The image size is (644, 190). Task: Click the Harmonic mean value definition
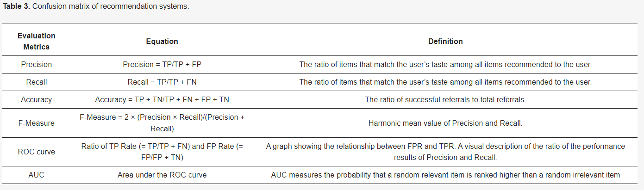pos(445,123)
